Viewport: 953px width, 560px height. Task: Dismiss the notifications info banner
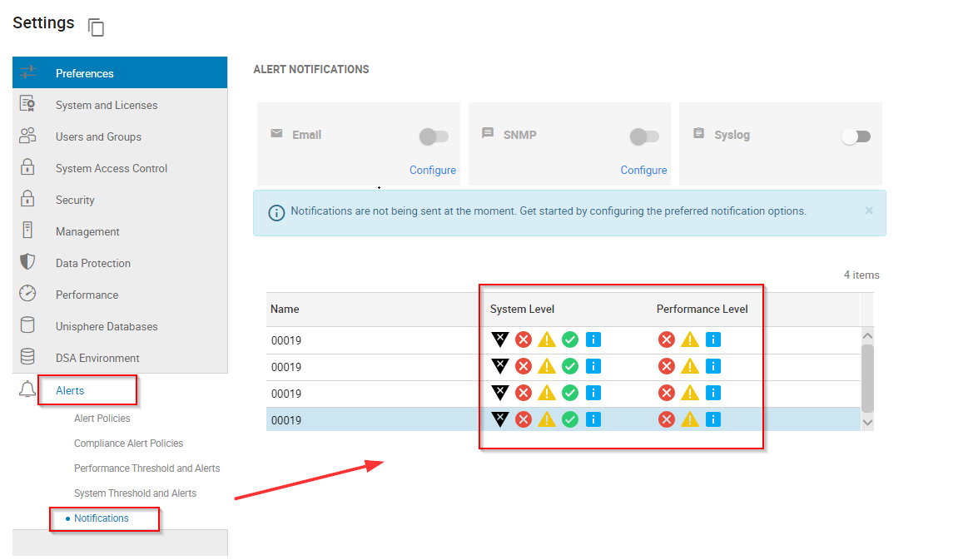(x=869, y=211)
